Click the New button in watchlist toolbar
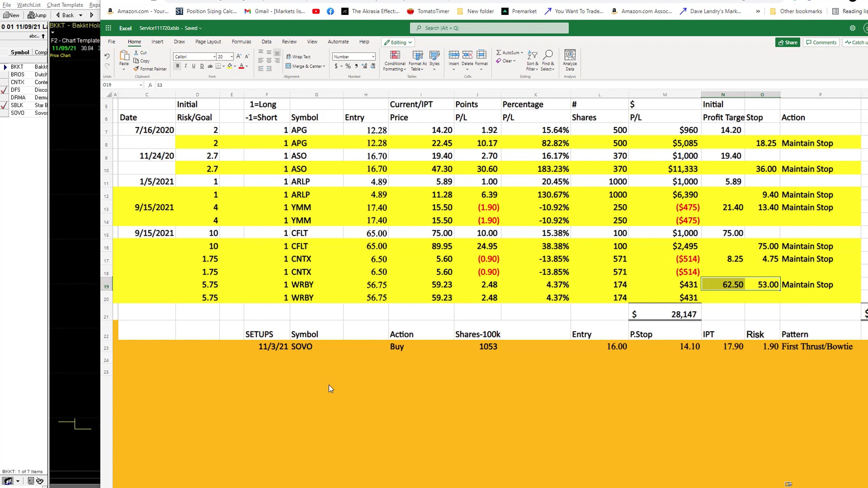 pos(12,15)
